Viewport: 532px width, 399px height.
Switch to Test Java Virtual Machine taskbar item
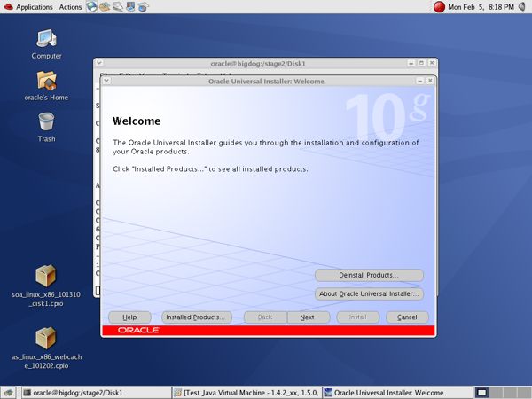pos(246,393)
